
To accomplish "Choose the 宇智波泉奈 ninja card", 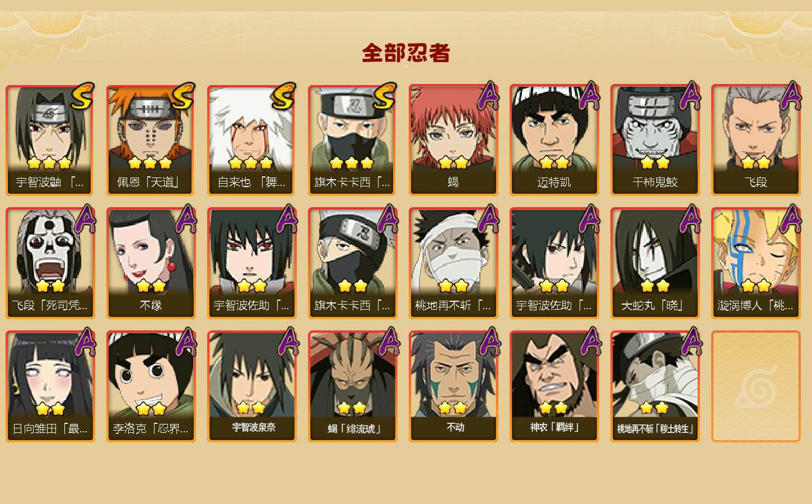I will 251,386.
